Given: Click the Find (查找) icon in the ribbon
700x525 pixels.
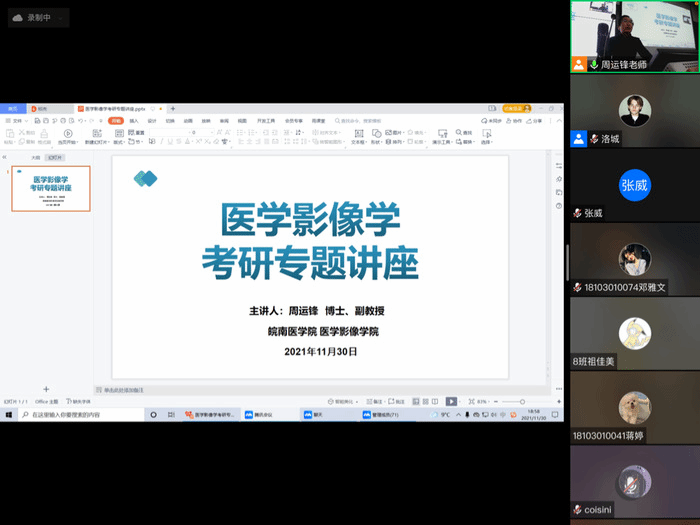Looking at the screenshot, I should coord(465,133).
